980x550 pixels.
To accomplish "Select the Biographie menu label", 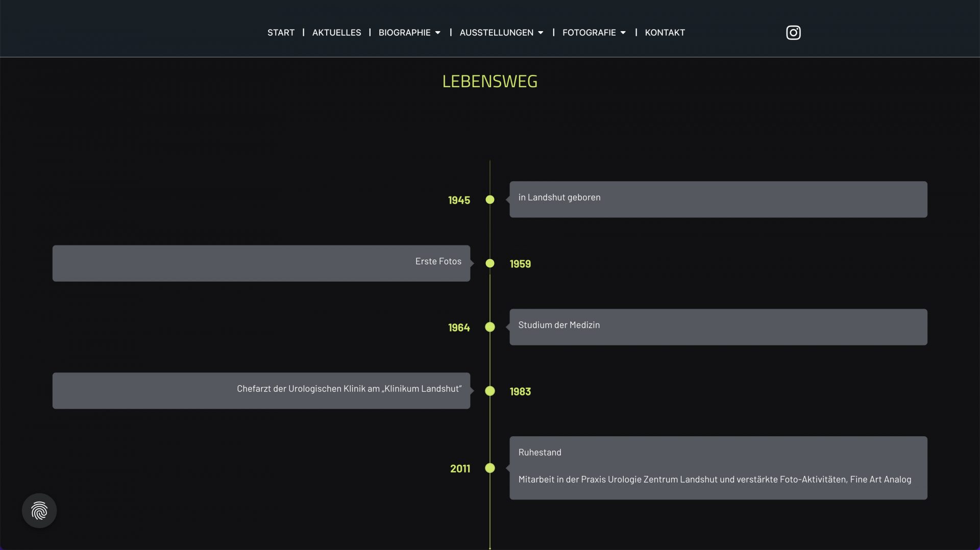I will pos(404,33).
